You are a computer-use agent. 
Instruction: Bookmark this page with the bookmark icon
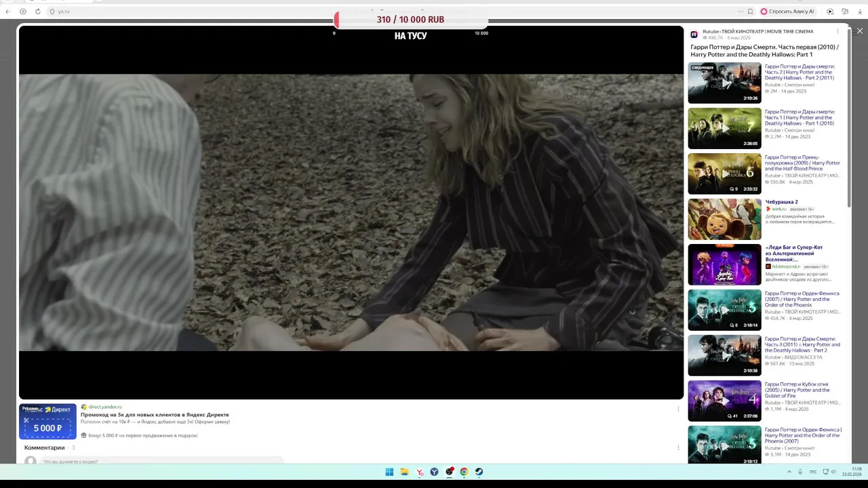[750, 12]
